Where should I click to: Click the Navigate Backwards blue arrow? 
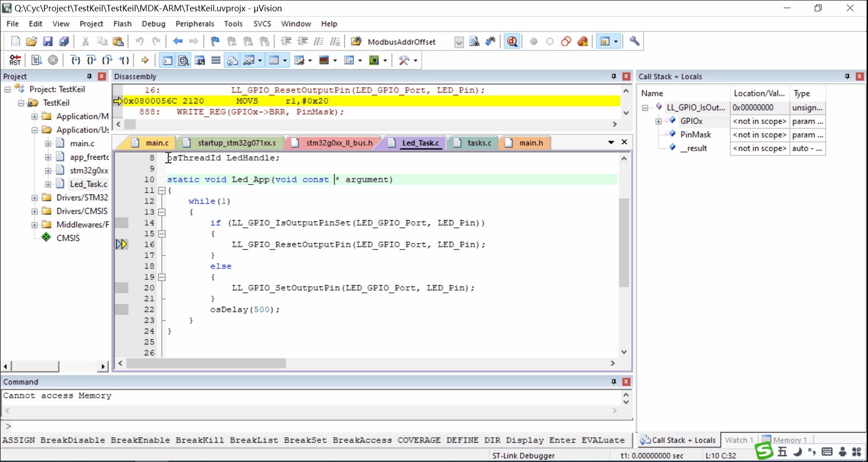pos(178,42)
